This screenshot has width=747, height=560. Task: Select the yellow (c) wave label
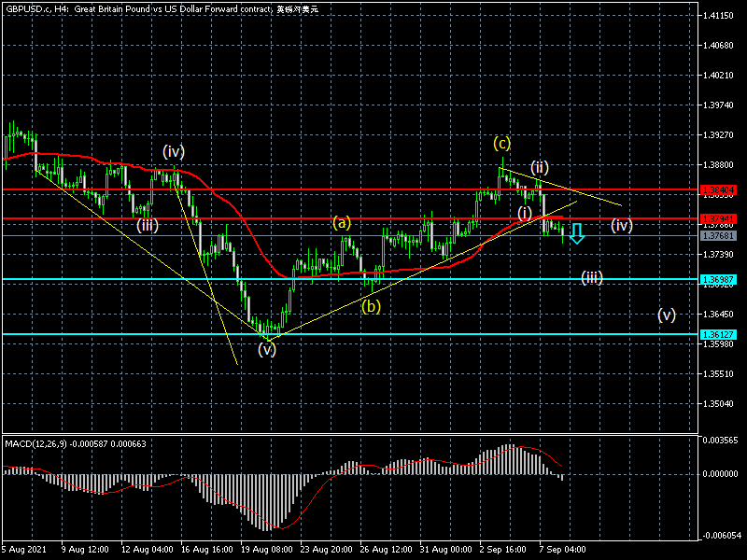point(502,143)
